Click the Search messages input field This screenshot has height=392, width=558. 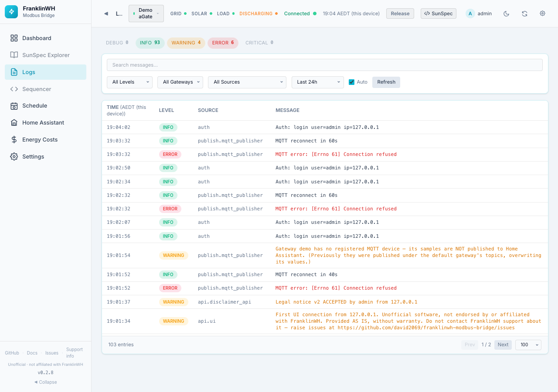(x=325, y=65)
